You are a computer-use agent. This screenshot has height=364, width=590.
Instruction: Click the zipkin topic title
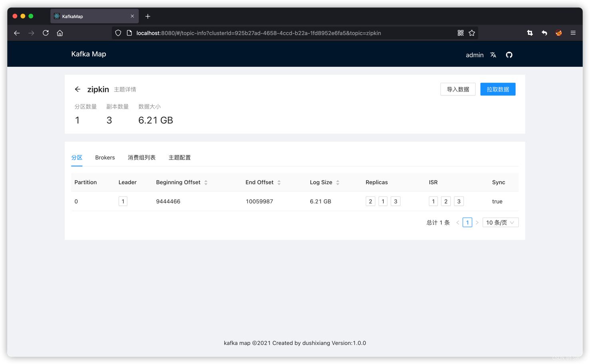[x=98, y=89]
